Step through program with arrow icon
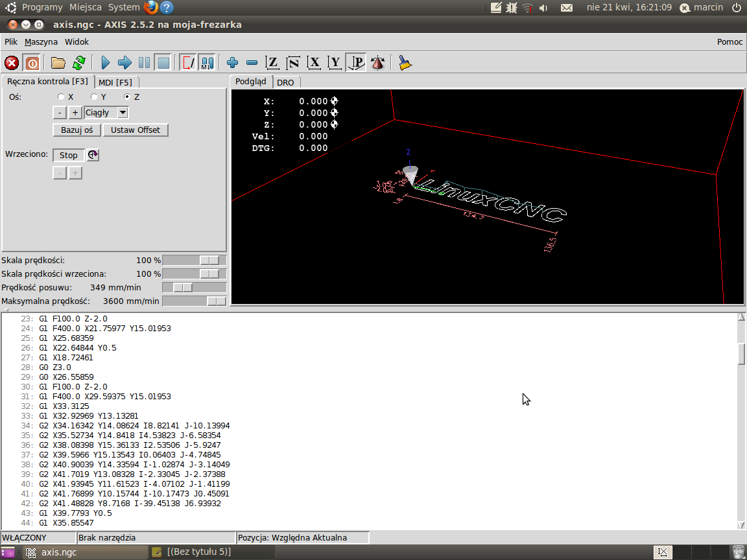 [x=124, y=63]
